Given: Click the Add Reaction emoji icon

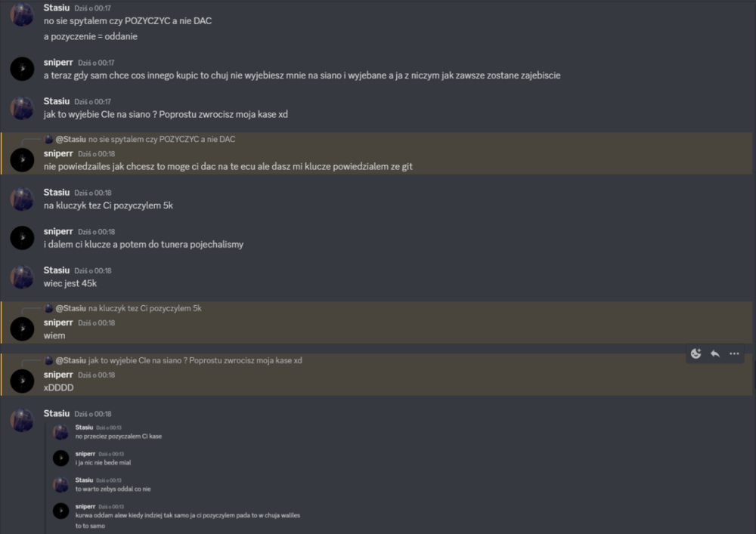Looking at the screenshot, I should pyautogui.click(x=696, y=353).
